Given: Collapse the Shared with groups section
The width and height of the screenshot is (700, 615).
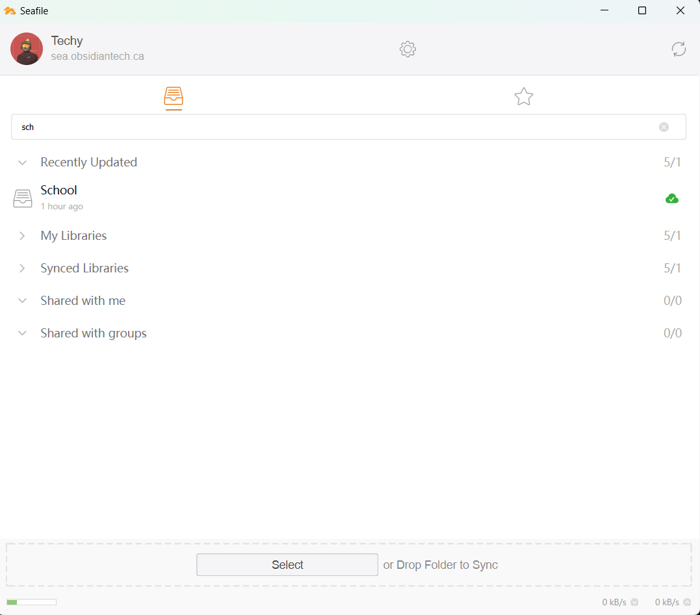Looking at the screenshot, I should click(22, 333).
